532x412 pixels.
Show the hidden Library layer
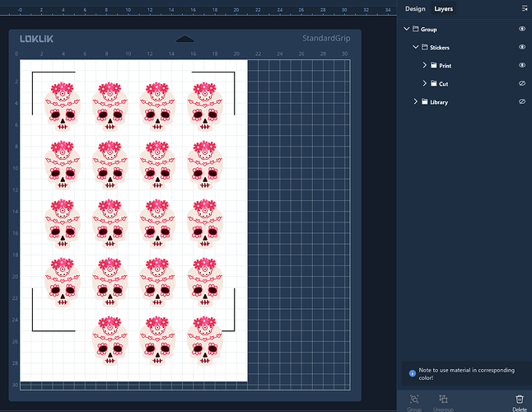pyautogui.click(x=521, y=102)
